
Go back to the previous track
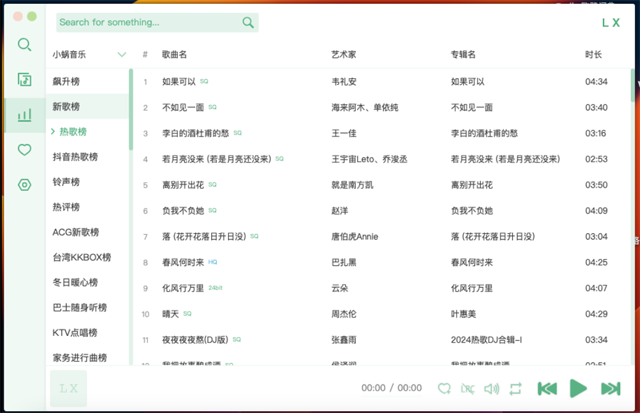point(547,388)
